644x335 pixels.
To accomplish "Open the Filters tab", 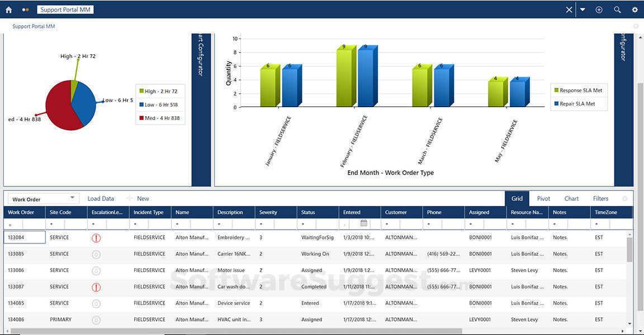I will pos(600,198).
